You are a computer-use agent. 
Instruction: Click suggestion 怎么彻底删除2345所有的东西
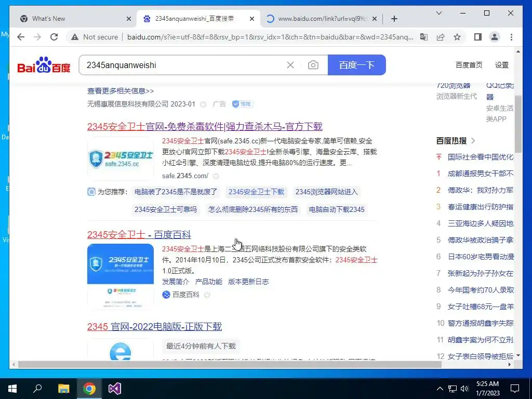click(x=253, y=209)
